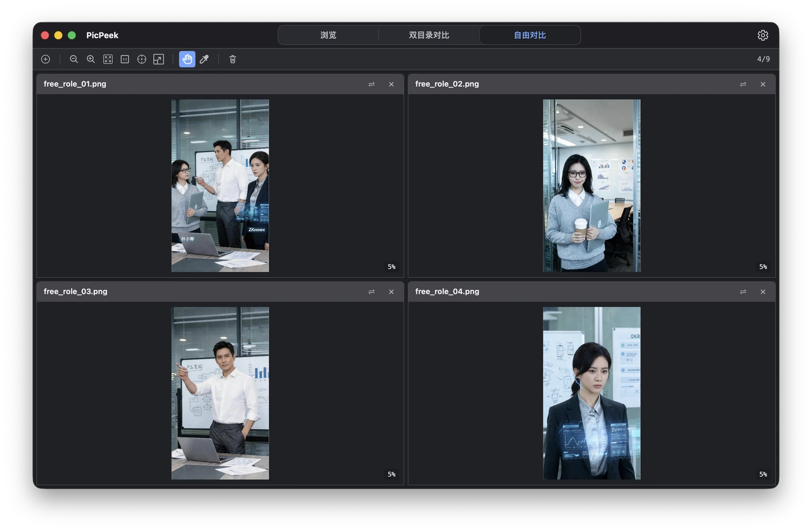The width and height of the screenshot is (812, 532).
Task: Swap image in free_role_04.png panel
Action: tap(743, 292)
